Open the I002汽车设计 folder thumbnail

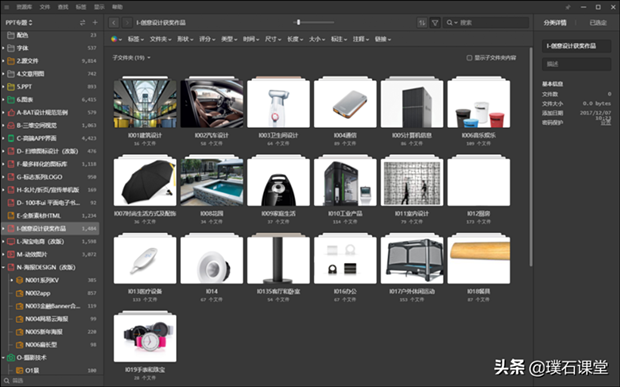pos(212,103)
